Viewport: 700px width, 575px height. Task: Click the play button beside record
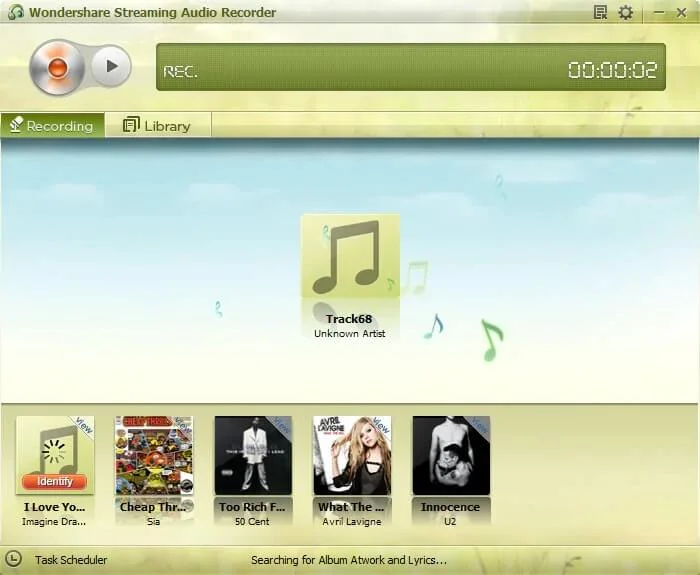point(111,66)
